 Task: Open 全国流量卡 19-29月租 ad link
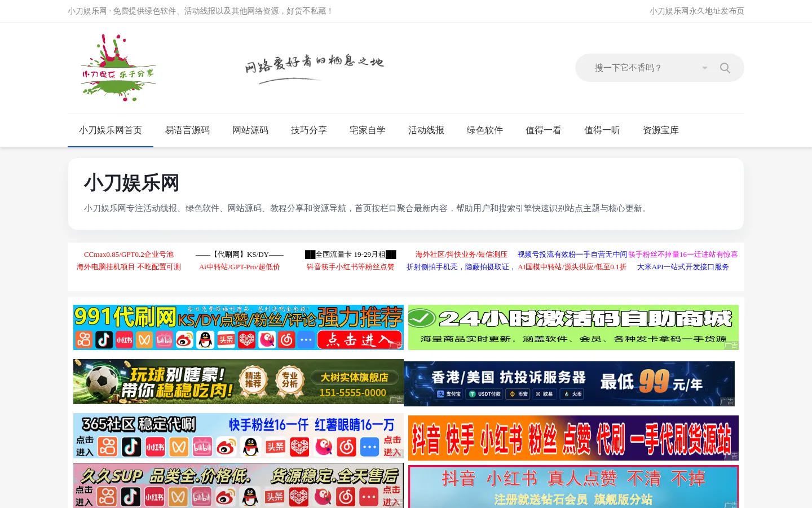click(350, 255)
